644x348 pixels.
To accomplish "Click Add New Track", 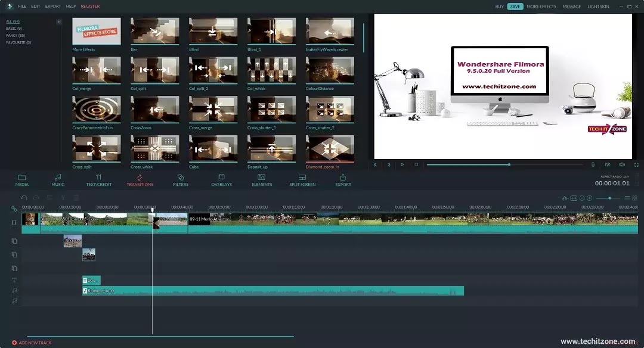I will [x=32, y=343].
